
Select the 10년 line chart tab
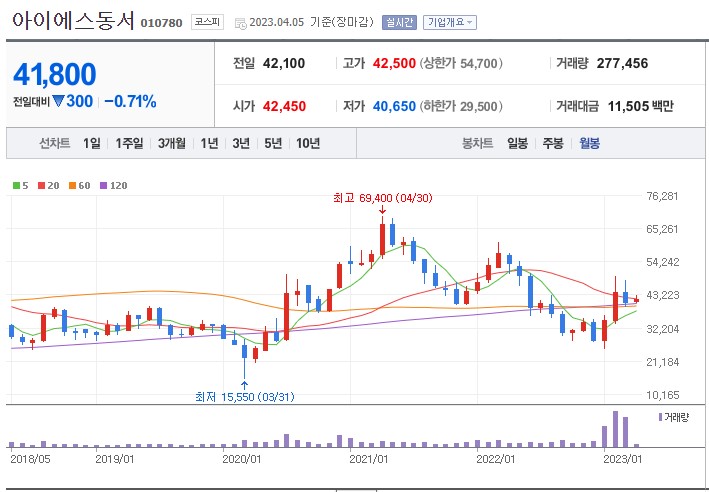308,143
